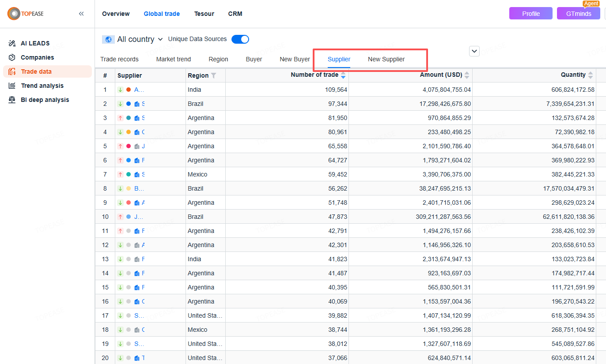Click the up-trend arrow in row 11

pyautogui.click(x=120, y=231)
